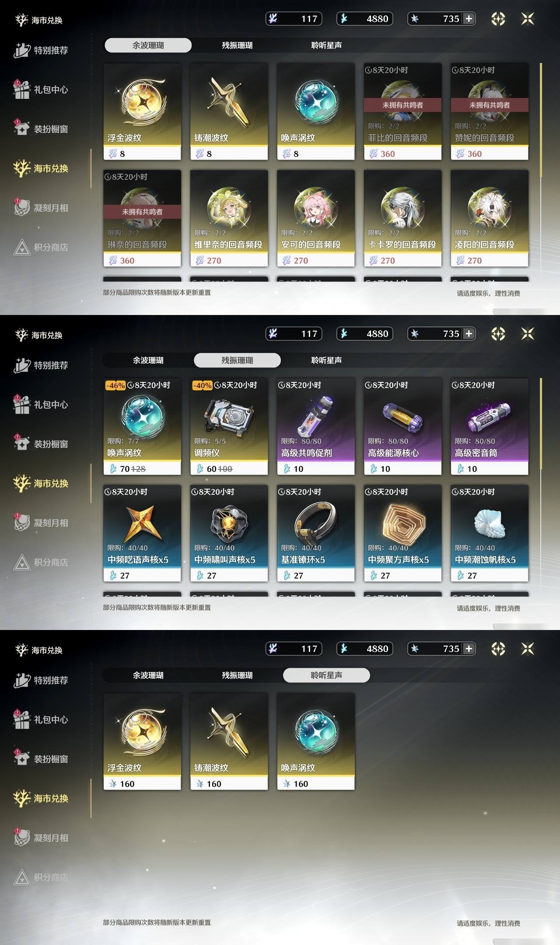Viewport: 560px width, 945px height.
Task: Select 卡卡罗的回音频段 shop card
Action: [x=402, y=218]
